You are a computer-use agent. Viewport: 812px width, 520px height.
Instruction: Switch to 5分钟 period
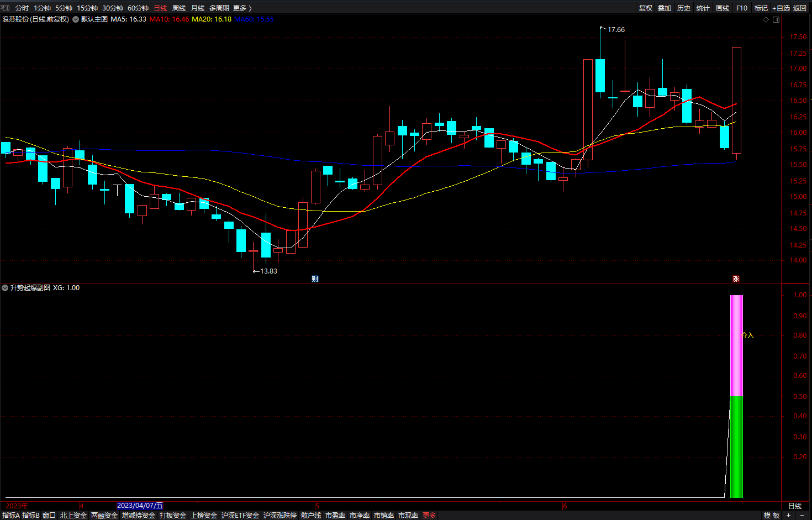pos(64,8)
